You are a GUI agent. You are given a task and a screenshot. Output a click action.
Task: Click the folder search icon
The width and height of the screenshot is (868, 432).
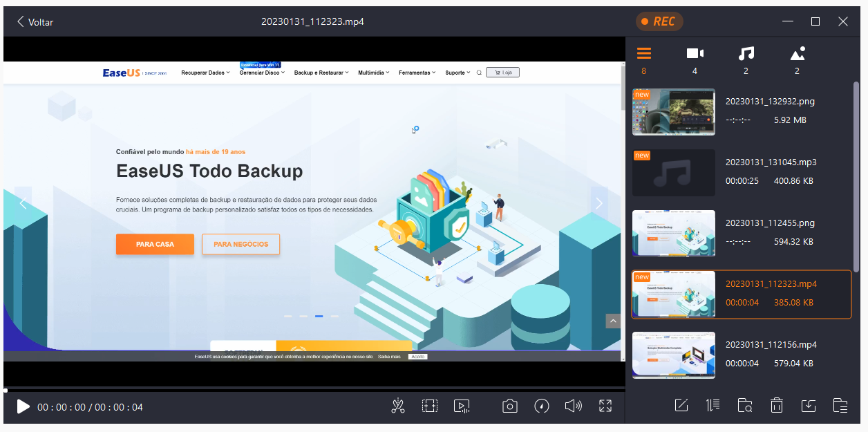pos(745,406)
